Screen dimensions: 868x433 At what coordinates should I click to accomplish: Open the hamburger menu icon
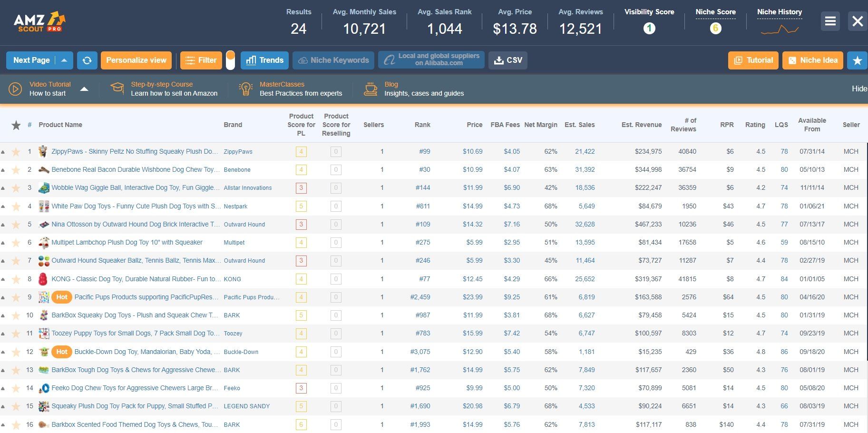(830, 21)
